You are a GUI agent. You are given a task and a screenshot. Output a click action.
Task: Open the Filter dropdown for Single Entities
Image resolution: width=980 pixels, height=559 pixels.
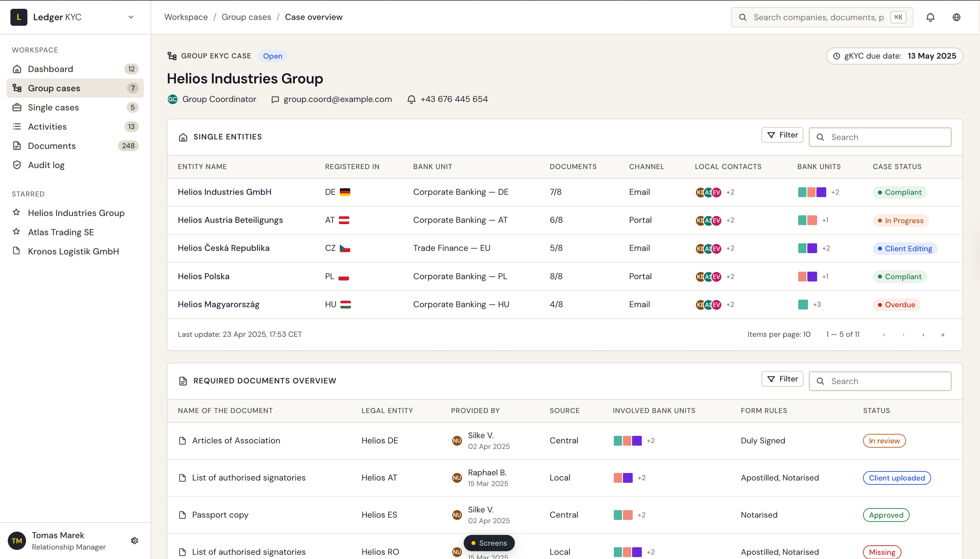(782, 135)
